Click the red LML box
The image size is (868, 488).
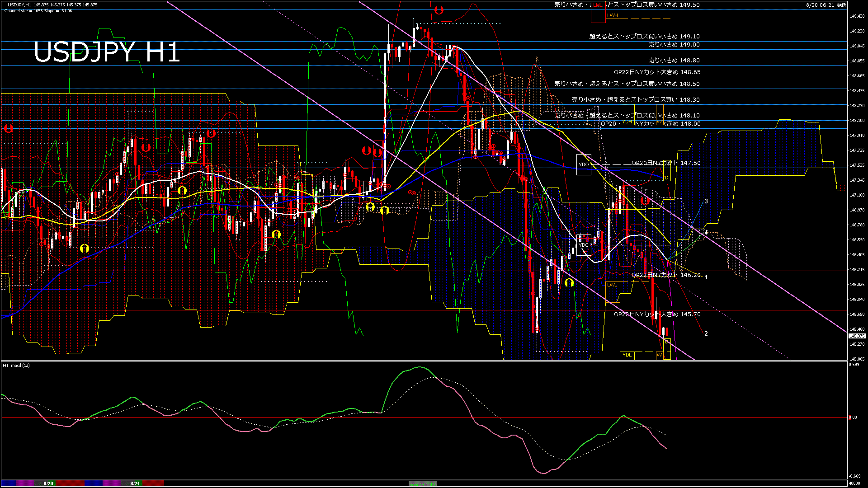point(598,12)
